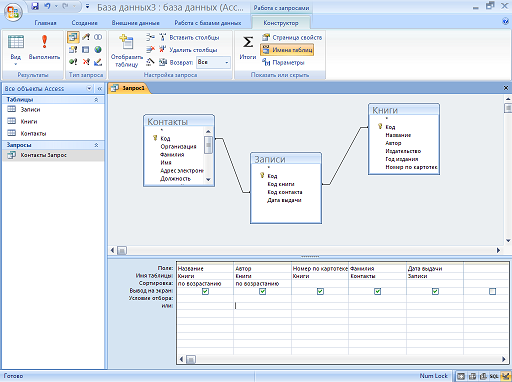The height and width of the screenshot is (382, 512).
Task: Collapse the Таблицы group in navigation
Action: tap(96, 100)
